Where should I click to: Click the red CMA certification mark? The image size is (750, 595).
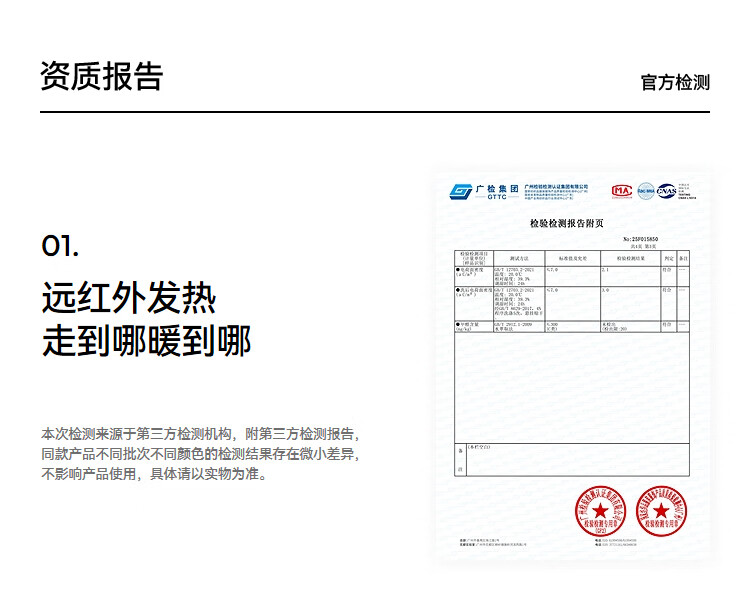(621, 191)
